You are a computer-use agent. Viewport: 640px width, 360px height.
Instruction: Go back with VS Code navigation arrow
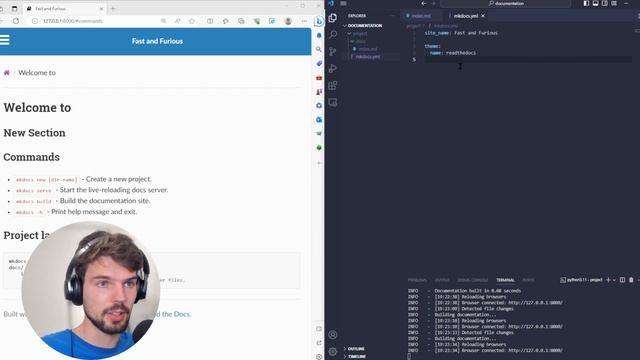424,3
